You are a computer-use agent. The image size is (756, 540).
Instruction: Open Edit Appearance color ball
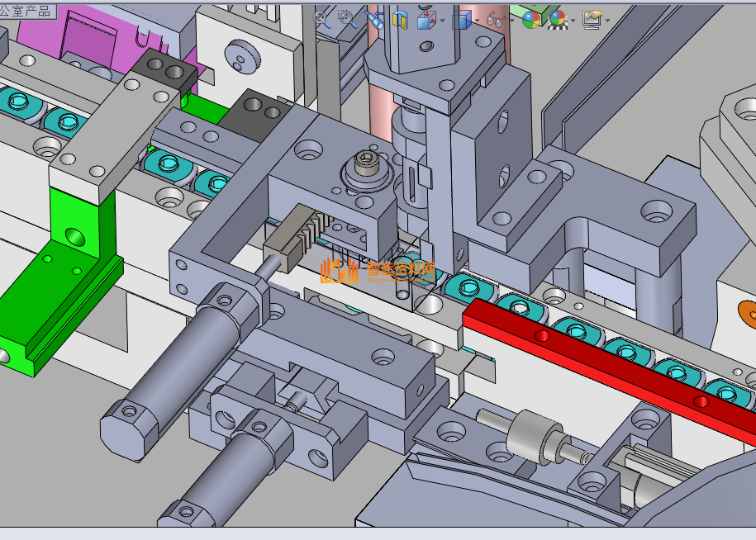point(531,19)
